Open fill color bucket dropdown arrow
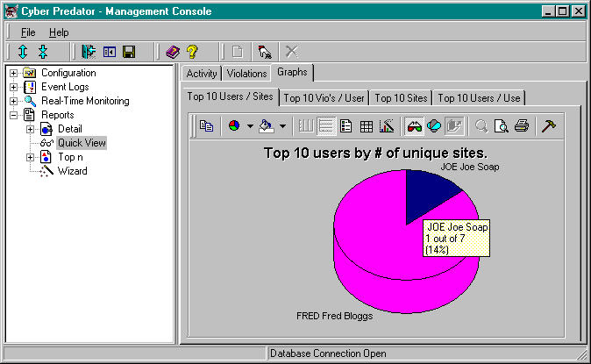 point(281,126)
